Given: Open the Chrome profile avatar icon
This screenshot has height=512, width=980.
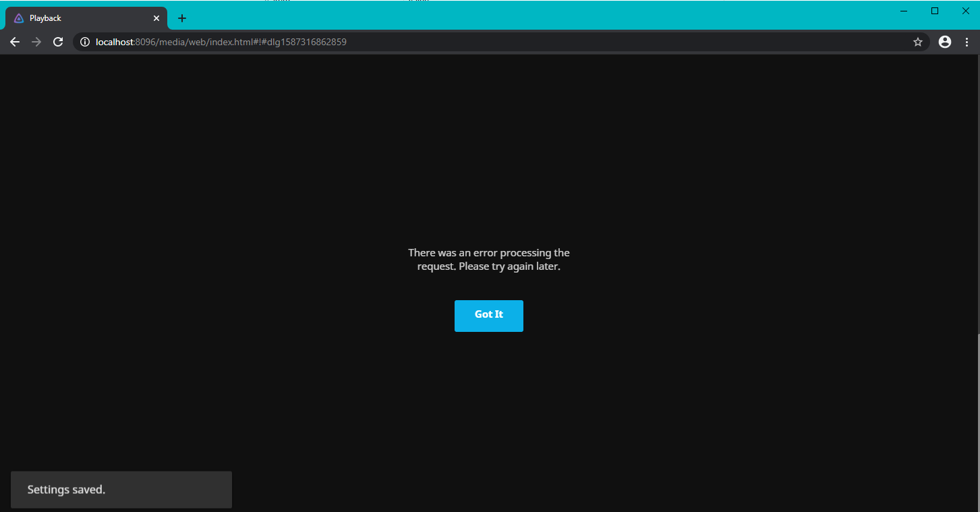Looking at the screenshot, I should (x=945, y=42).
